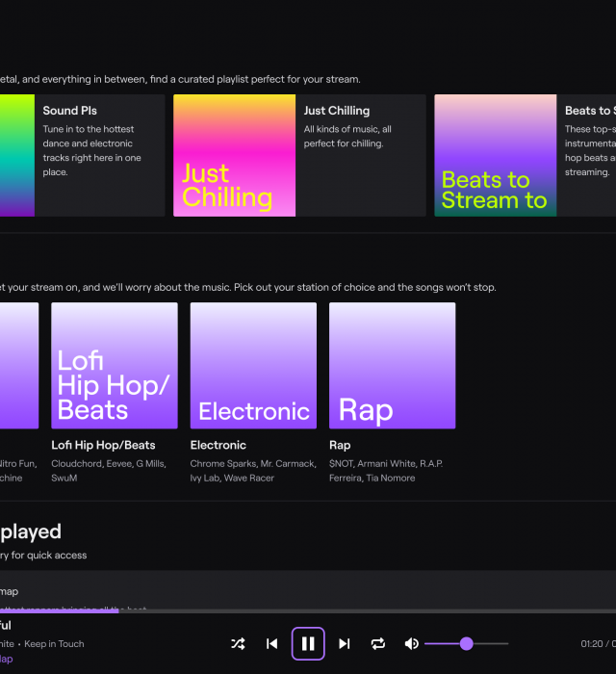616x674 pixels.
Task: Click the Electronic station name label
Action: 218,445
